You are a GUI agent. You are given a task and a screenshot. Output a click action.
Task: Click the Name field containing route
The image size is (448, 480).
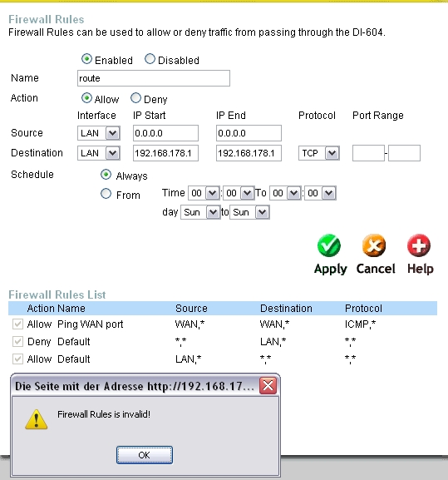(x=154, y=78)
